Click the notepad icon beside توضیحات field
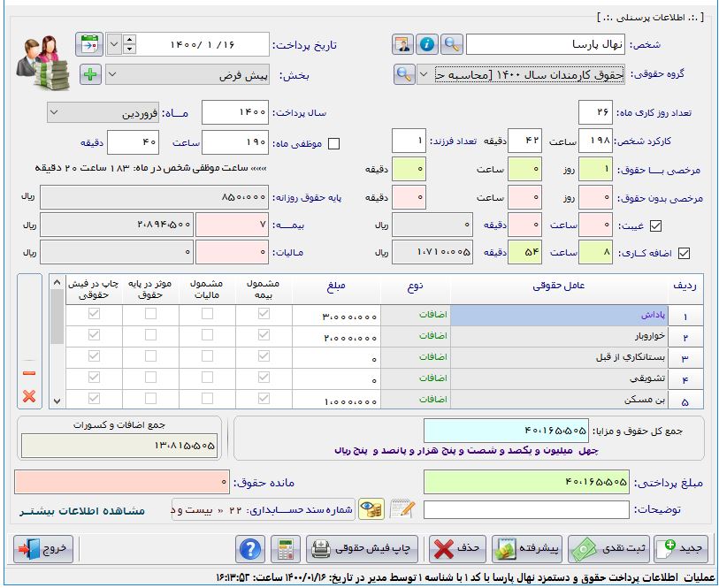 [402, 509]
